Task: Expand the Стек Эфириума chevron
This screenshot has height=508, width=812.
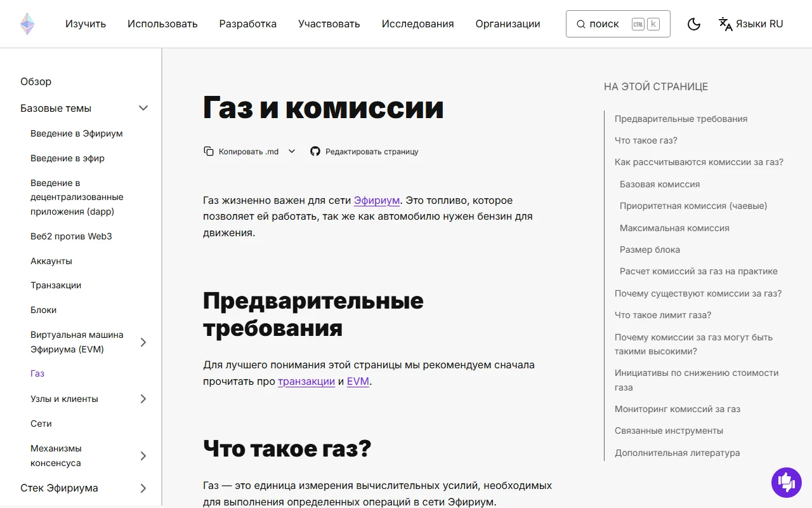Action: 143,488
